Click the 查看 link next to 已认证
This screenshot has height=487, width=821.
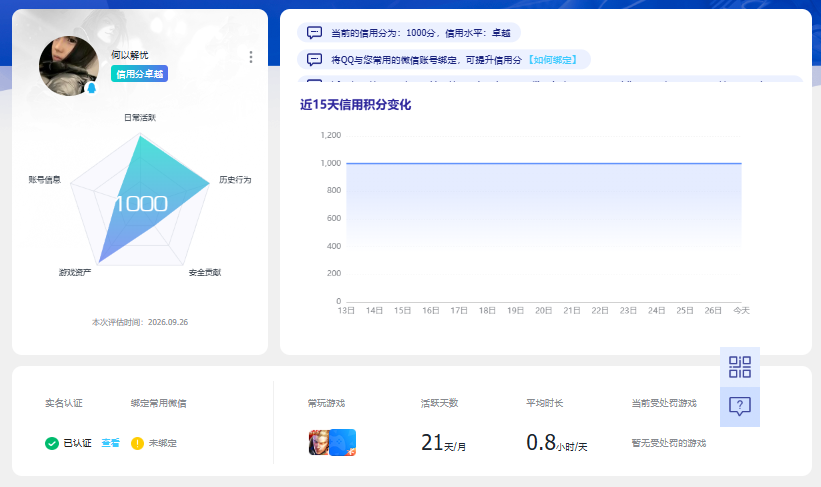tap(110, 443)
